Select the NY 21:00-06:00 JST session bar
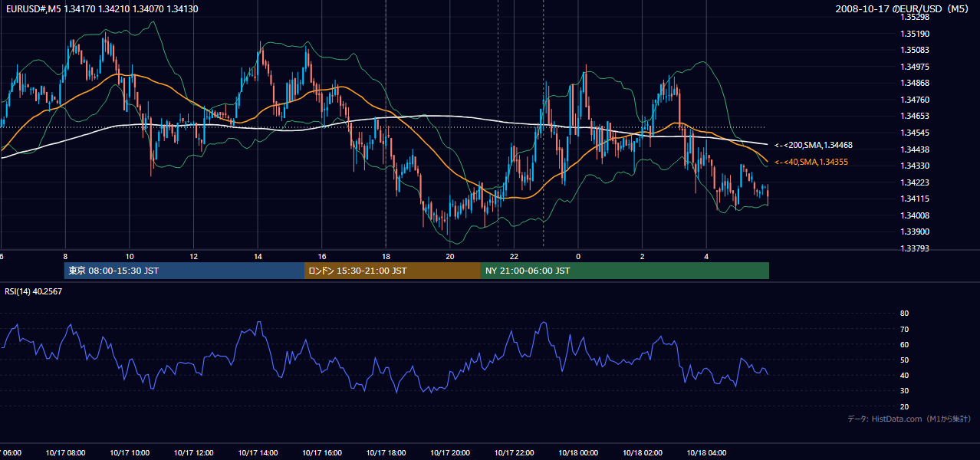The width and height of the screenshot is (980, 460). point(625,271)
